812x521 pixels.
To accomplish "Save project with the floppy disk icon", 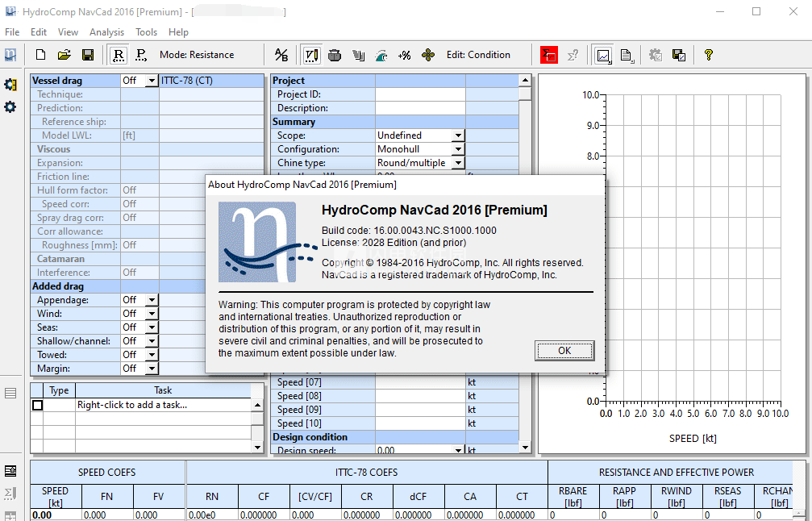I will tap(88, 55).
